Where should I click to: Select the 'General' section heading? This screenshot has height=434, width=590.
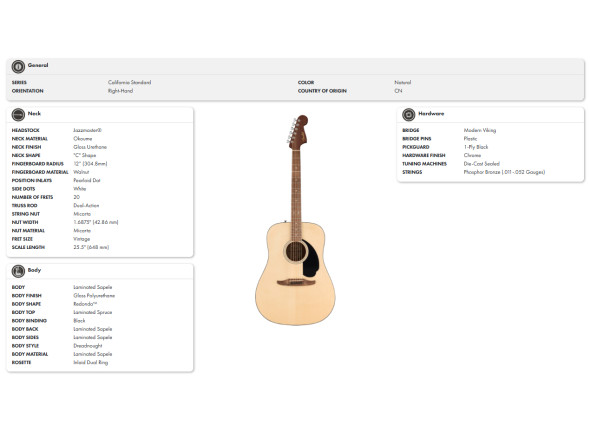38,65
